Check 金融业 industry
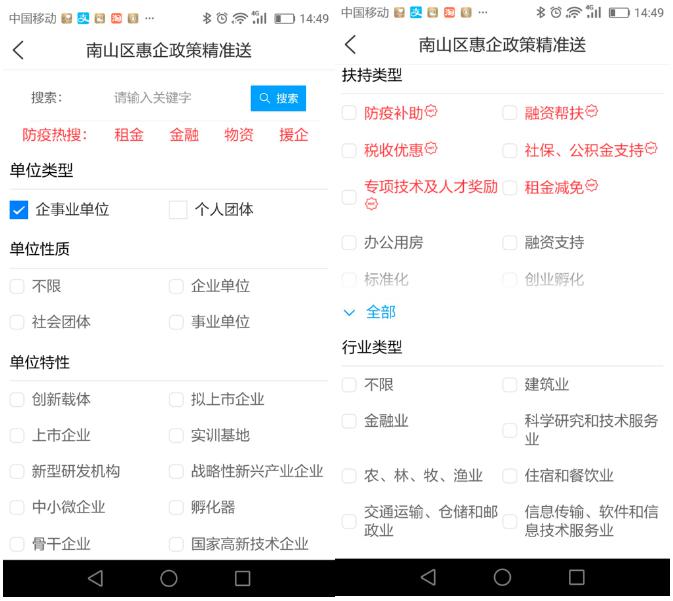 click(349, 421)
